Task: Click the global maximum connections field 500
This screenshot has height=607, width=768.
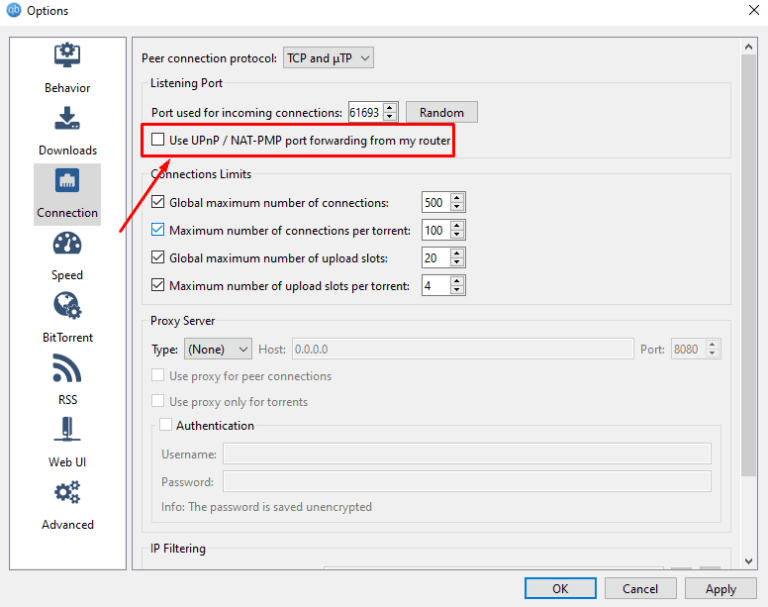Action: [436, 202]
